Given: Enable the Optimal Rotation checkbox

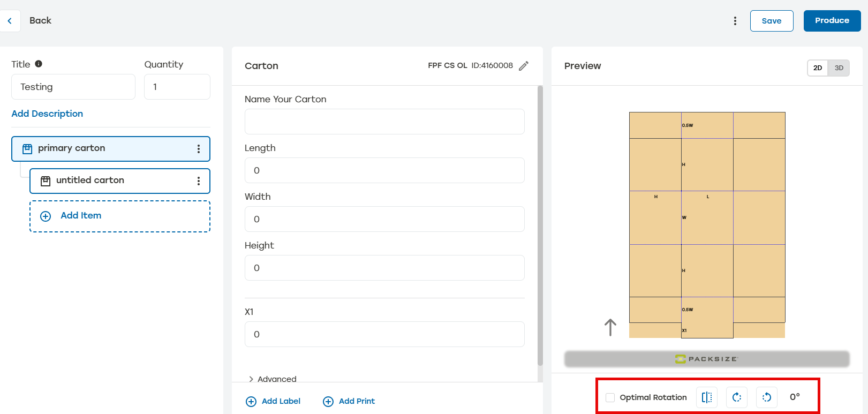Looking at the screenshot, I should pyautogui.click(x=610, y=397).
